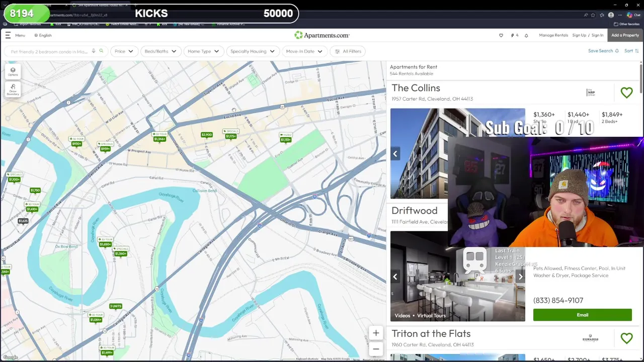Select the $2,900 map marker
644x362 pixels.
click(206, 135)
